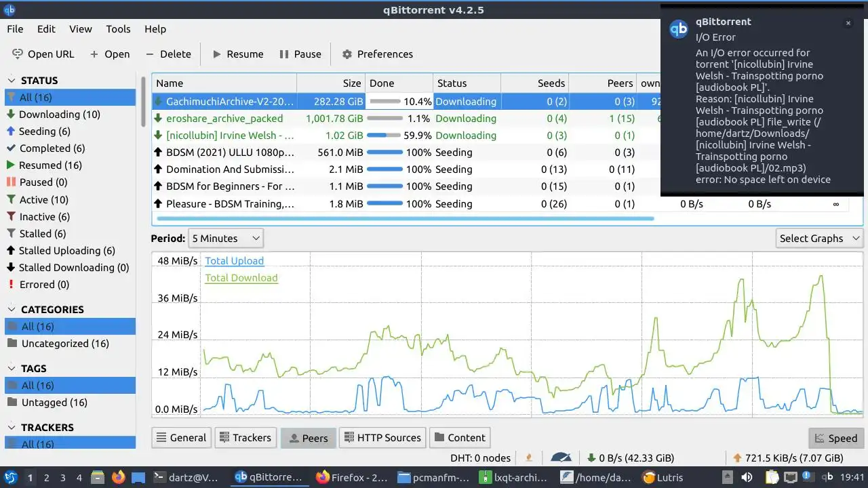Open the HTTP Sources tab
The height and width of the screenshot is (488, 868).
click(x=382, y=438)
